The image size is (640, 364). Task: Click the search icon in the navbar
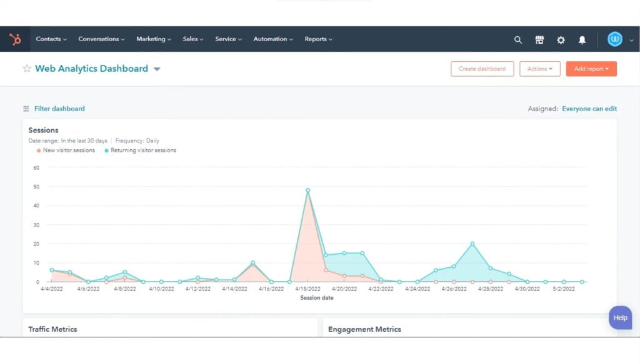point(518,39)
